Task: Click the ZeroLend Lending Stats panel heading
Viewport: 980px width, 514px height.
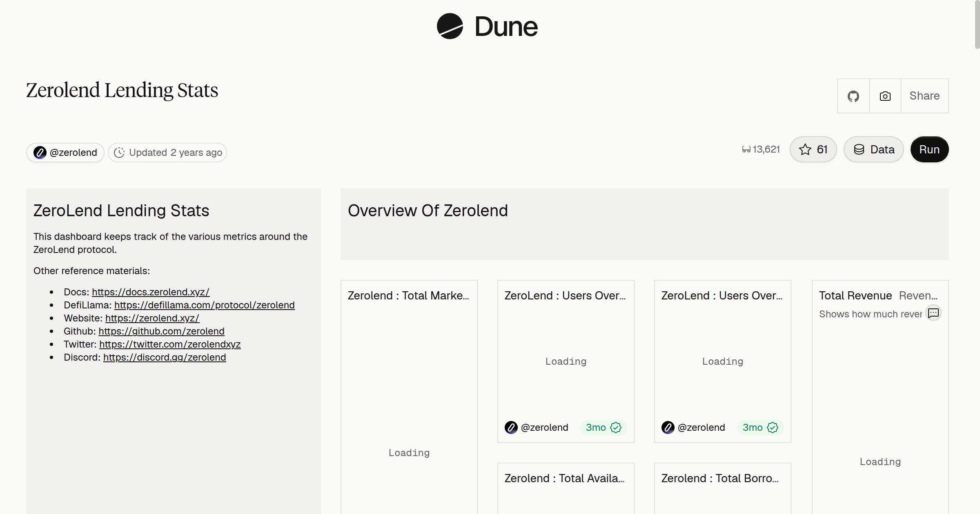Action: pos(121,210)
